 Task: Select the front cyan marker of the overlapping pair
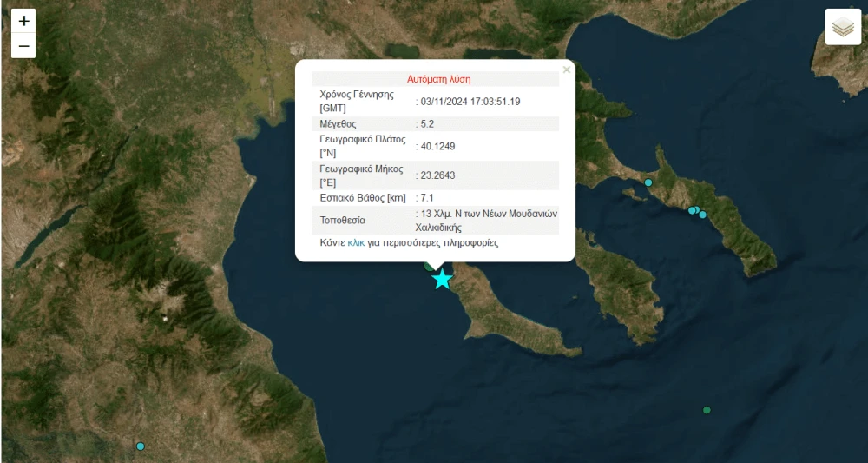click(x=692, y=210)
